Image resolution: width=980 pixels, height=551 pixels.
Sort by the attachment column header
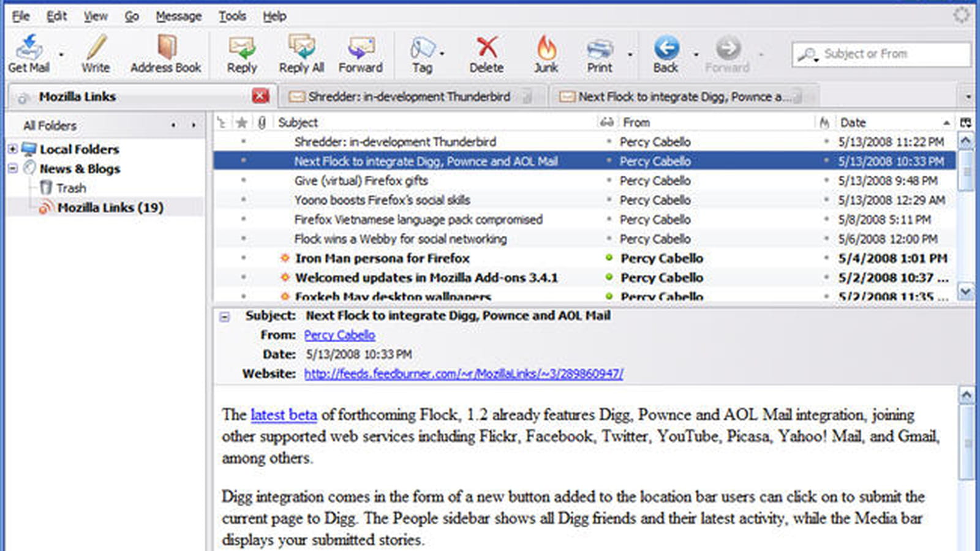click(x=262, y=122)
